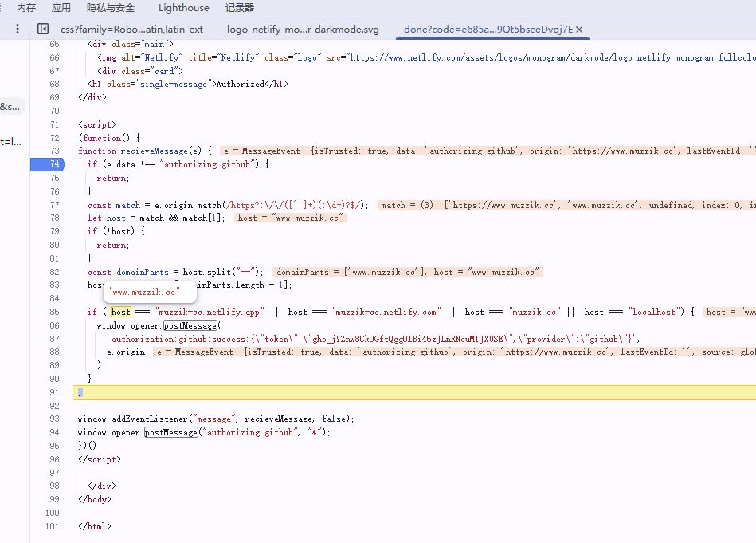Close the done?code=e685a file tab
Viewport: 756px width, 543px height.
coord(579,30)
